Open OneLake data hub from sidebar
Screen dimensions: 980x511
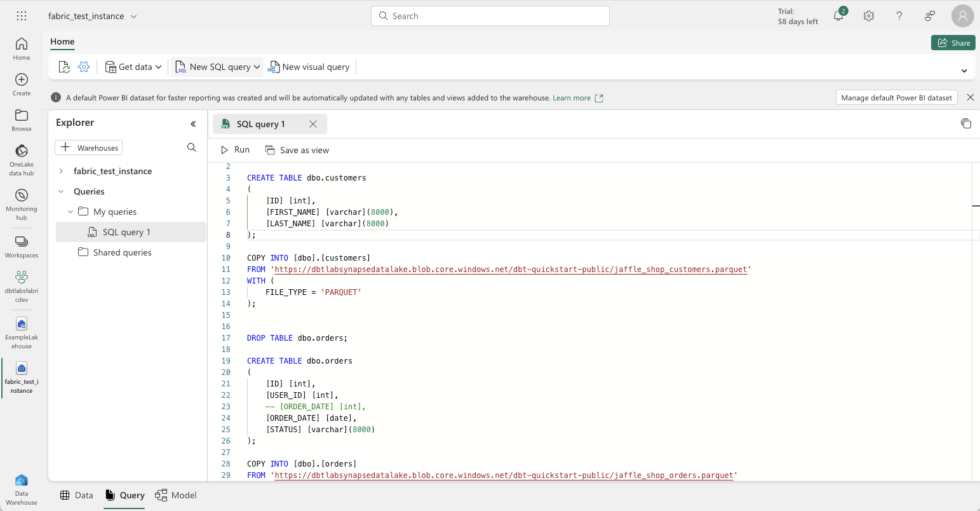click(x=21, y=158)
